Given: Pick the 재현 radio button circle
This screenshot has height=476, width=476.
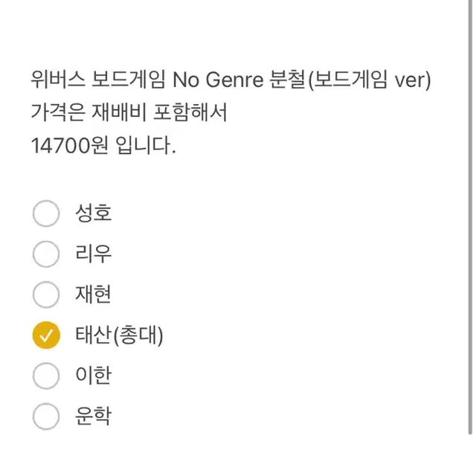Looking at the screenshot, I should [46, 295].
